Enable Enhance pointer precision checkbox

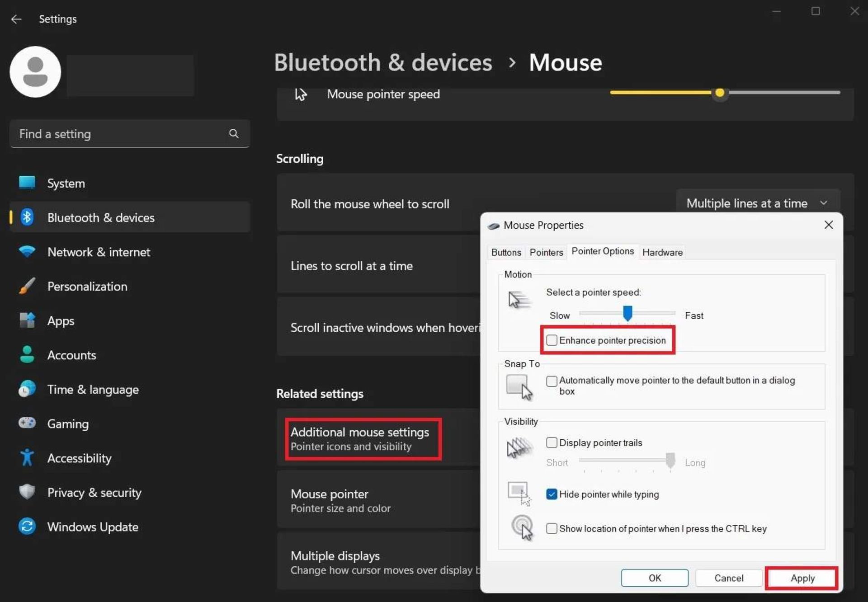[552, 340]
